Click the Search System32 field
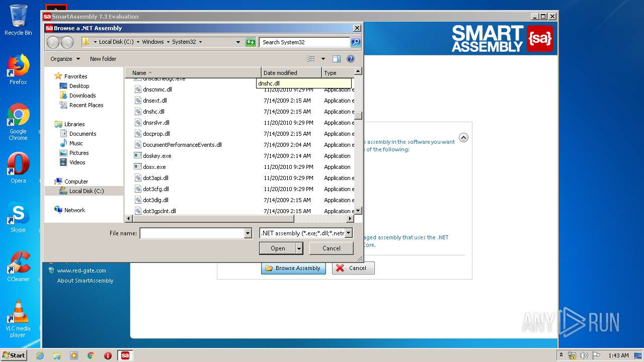Viewport: 644px width, 362px height. coord(305,42)
